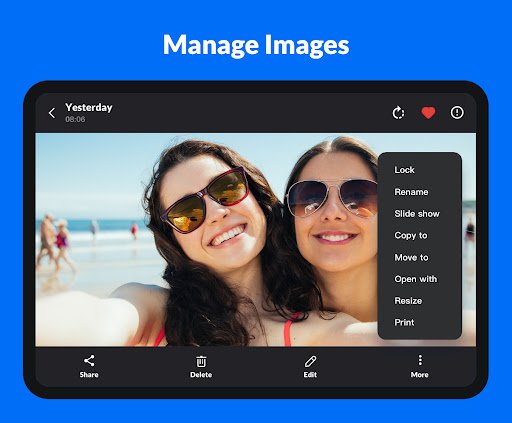The image size is (512, 423).
Task: Choose Resize from the menu
Action: tap(408, 301)
